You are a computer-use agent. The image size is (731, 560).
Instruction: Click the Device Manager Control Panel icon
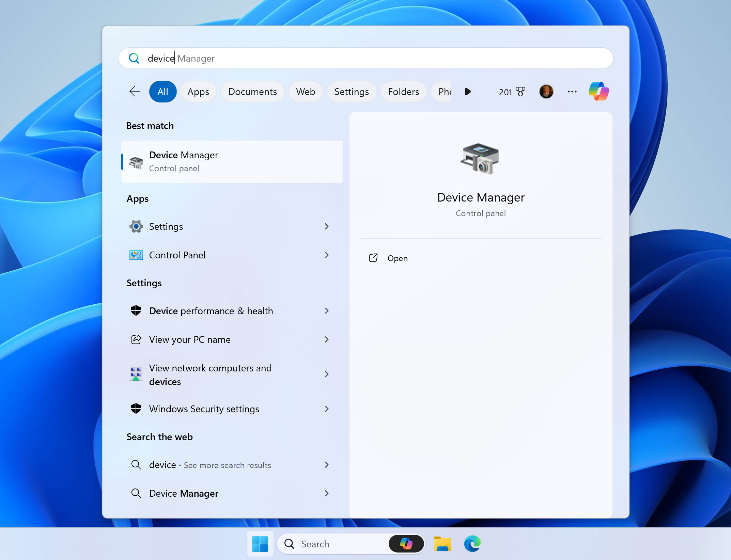pyautogui.click(x=135, y=161)
